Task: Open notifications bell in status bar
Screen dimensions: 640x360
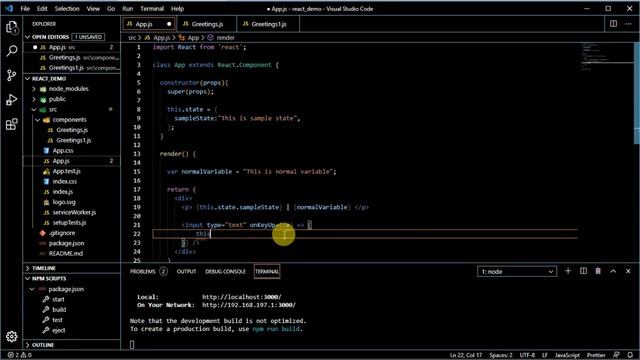Action: pos(630,355)
